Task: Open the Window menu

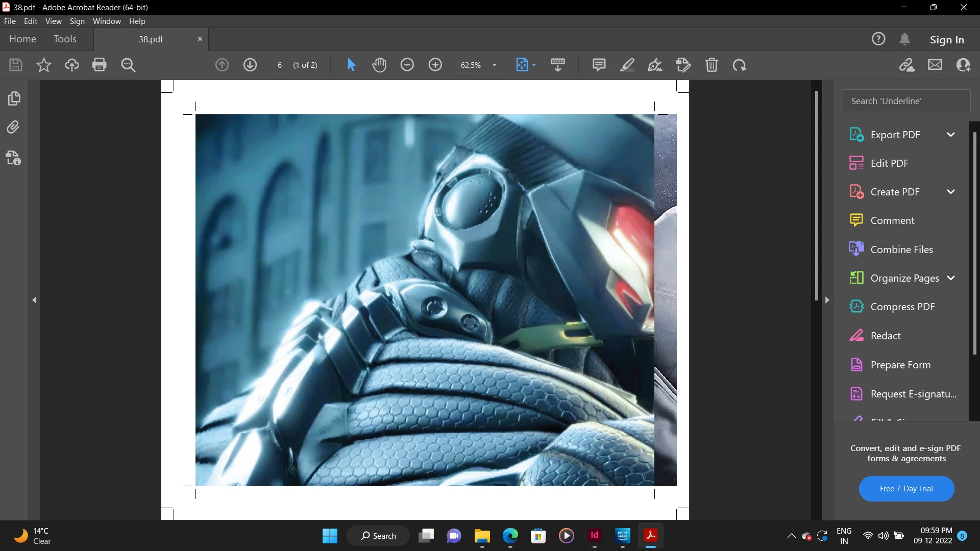Action: click(107, 21)
